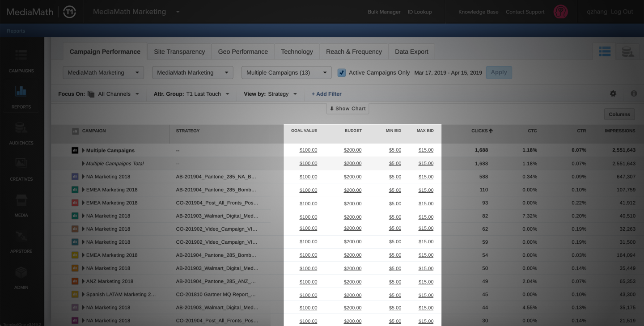This screenshot has width=644, height=326.
Task: Click Add Filter link
Action: pos(326,94)
